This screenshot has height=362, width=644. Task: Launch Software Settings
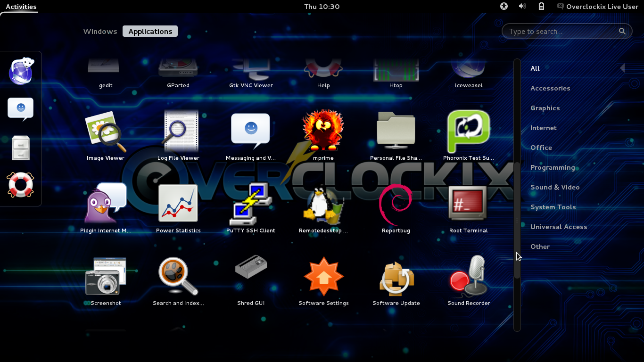point(323,281)
